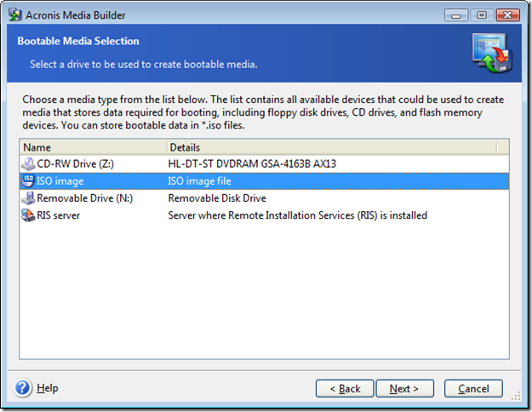
Task: Cancel the media builder wizard
Action: pyautogui.click(x=473, y=388)
